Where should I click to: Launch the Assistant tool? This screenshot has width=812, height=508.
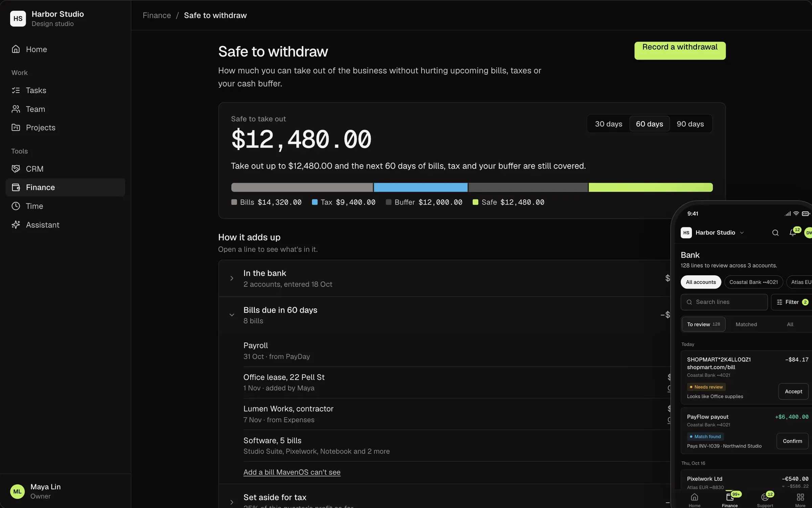(x=65, y=225)
